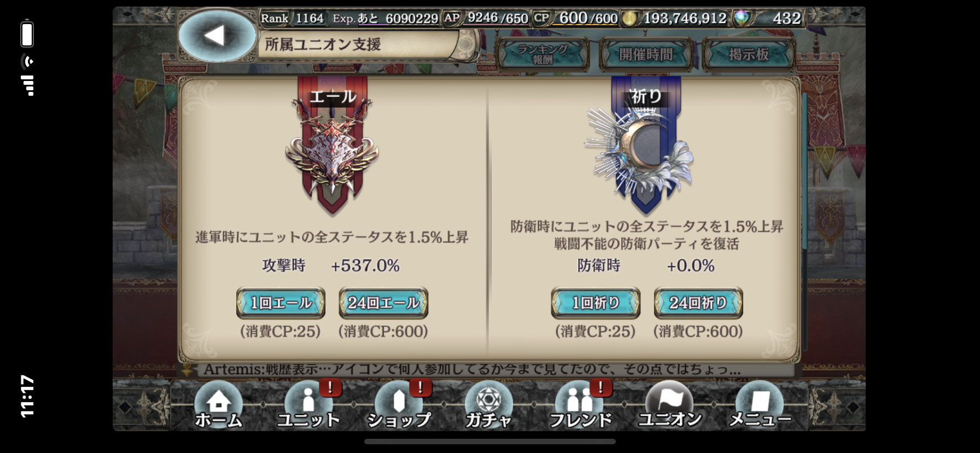Tap the back arrow button

[217, 36]
